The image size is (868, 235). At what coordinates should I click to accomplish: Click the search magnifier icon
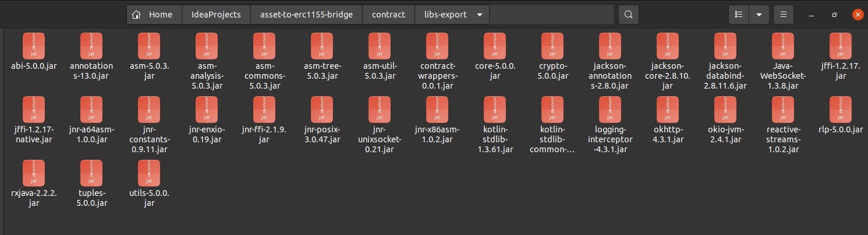click(628, 15)
